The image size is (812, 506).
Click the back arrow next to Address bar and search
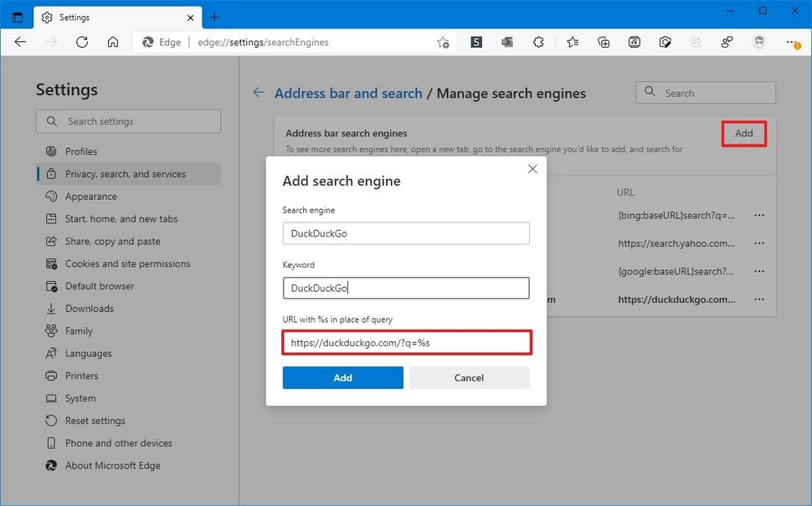[259, 93]
